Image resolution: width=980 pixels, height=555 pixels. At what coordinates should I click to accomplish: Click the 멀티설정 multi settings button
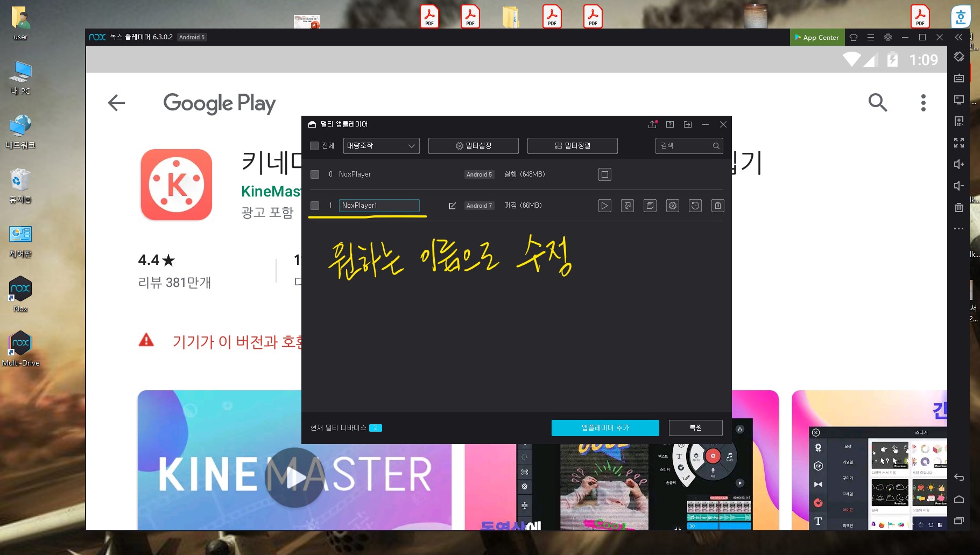point(474,146)
